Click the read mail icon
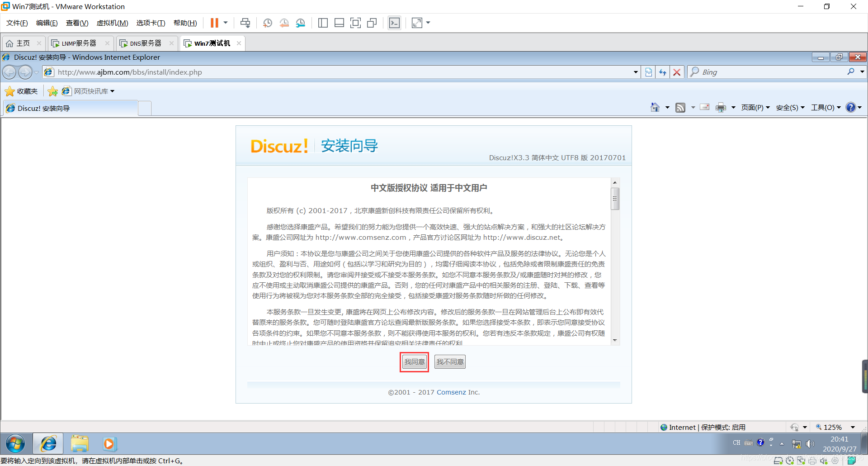868x466 pixels. point(705,107)
